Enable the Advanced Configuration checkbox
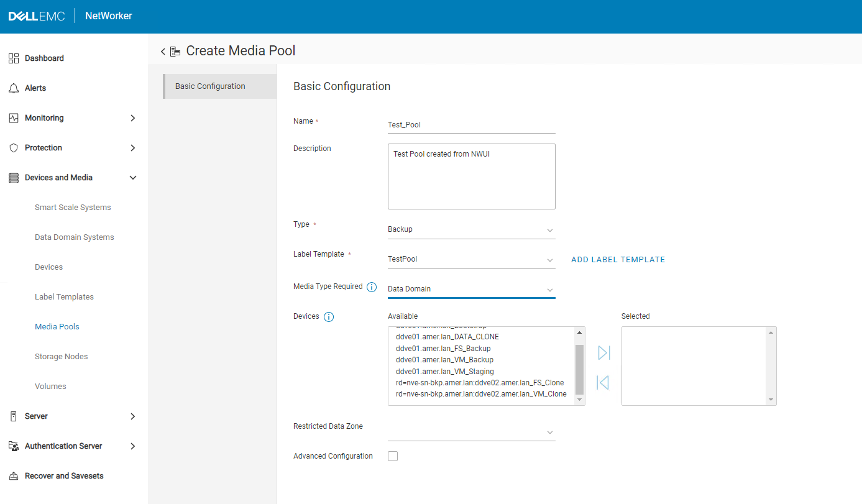The image size is (862, 504). (392, 456)
